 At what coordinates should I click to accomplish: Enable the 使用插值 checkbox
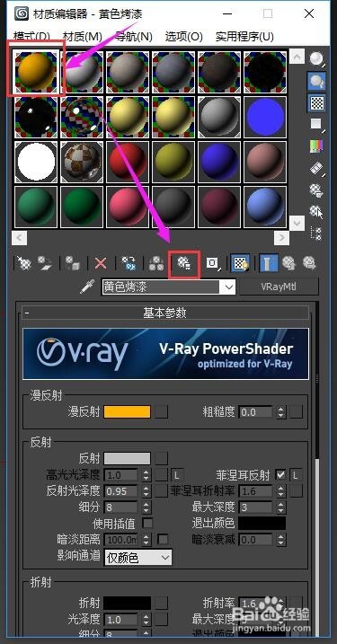coord(147,524)
